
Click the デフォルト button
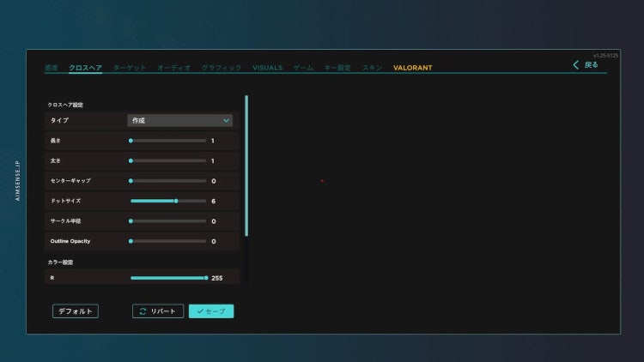pyautogui.click(x=76, y=311)
